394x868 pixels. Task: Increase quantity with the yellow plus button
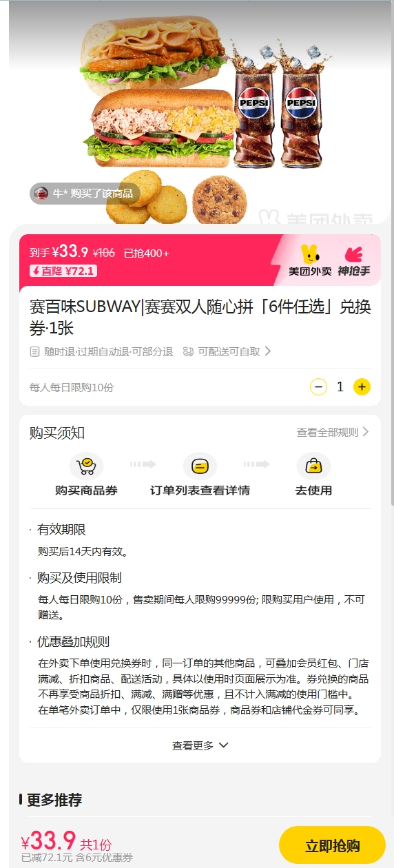tap(362, 387)
